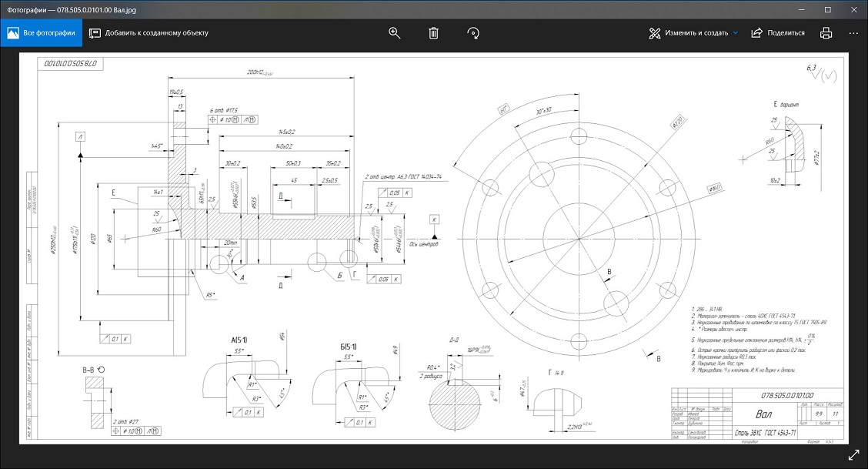868x469 pixels.
Task: Maximize the Photos window
Action: [827, 9]
